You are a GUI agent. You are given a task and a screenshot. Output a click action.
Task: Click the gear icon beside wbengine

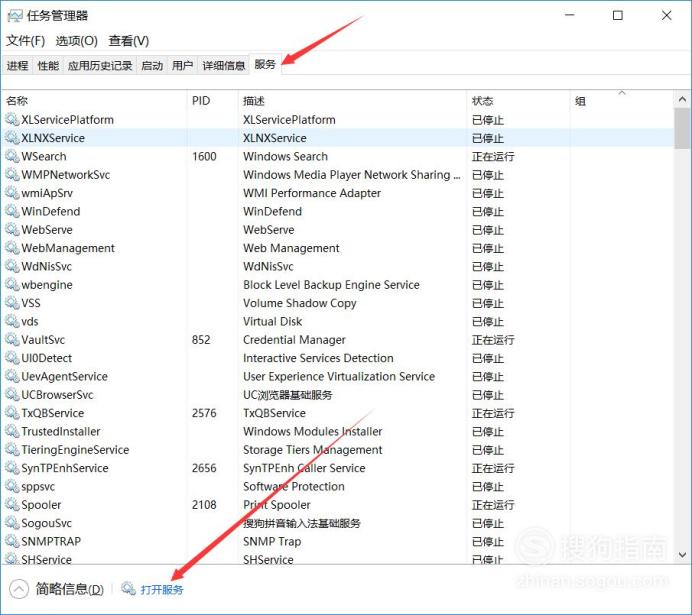pos(12,285)
